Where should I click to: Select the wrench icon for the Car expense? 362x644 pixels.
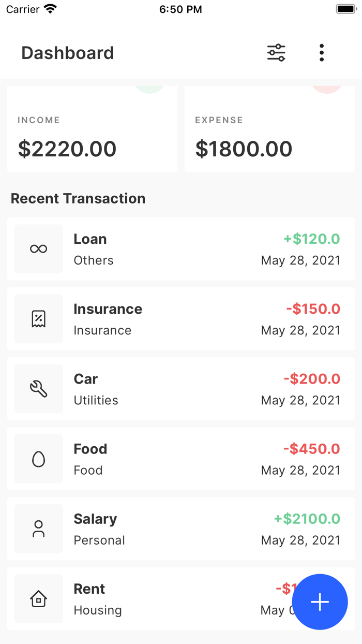[x=38, y=389]
